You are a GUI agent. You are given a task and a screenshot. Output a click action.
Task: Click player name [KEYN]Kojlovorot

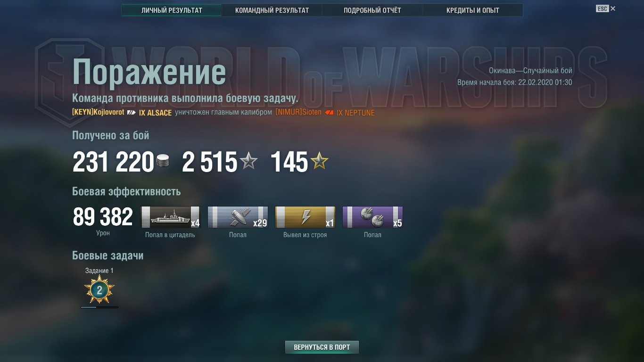coord(98,112)
